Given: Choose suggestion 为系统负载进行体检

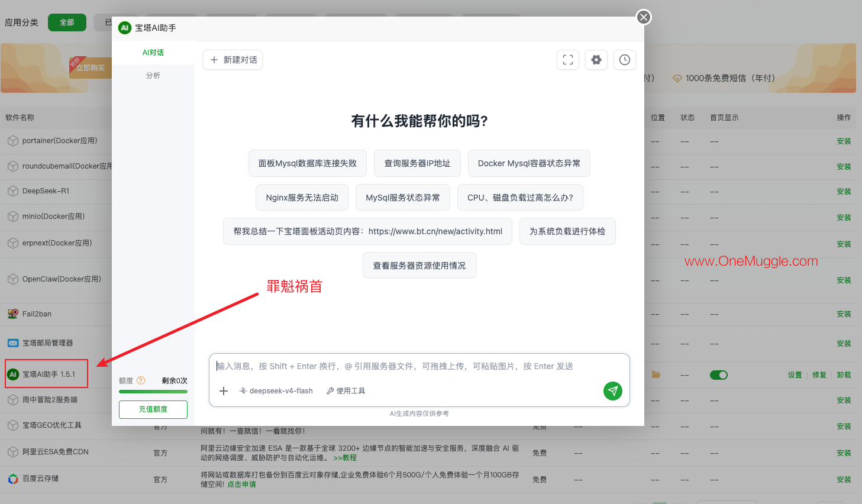Looking at the screenshot, I should (x=567, y=231).
